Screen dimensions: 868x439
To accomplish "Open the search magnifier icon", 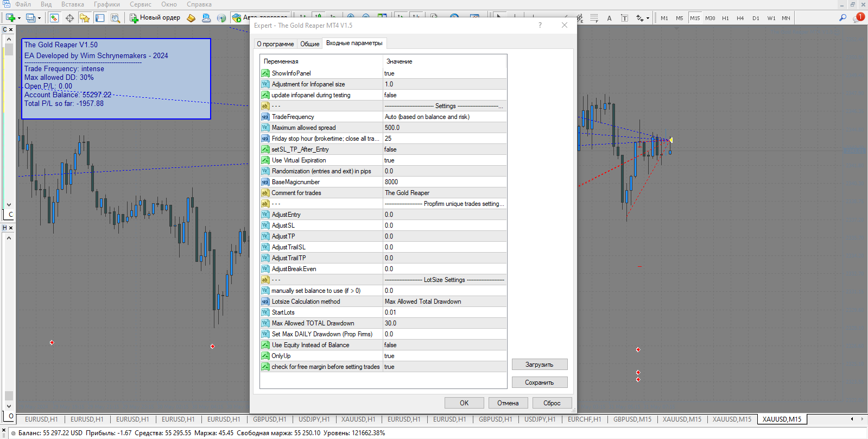I will click(842, 18).
